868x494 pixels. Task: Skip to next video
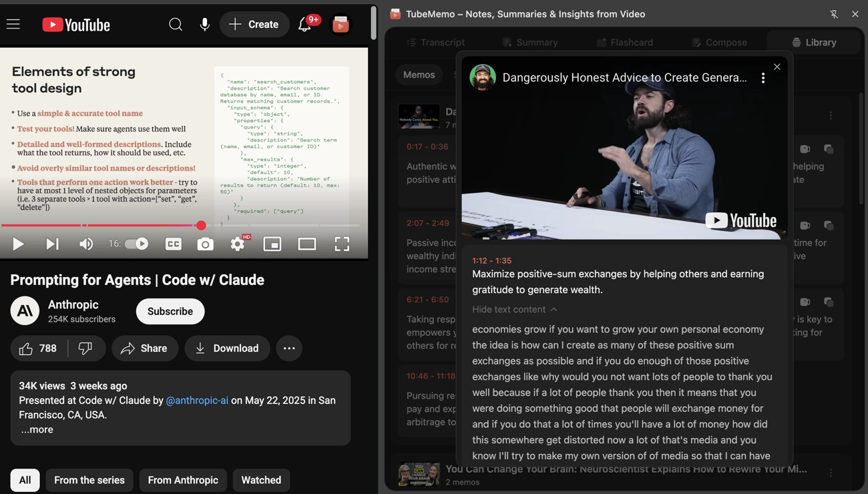(52, 244)
